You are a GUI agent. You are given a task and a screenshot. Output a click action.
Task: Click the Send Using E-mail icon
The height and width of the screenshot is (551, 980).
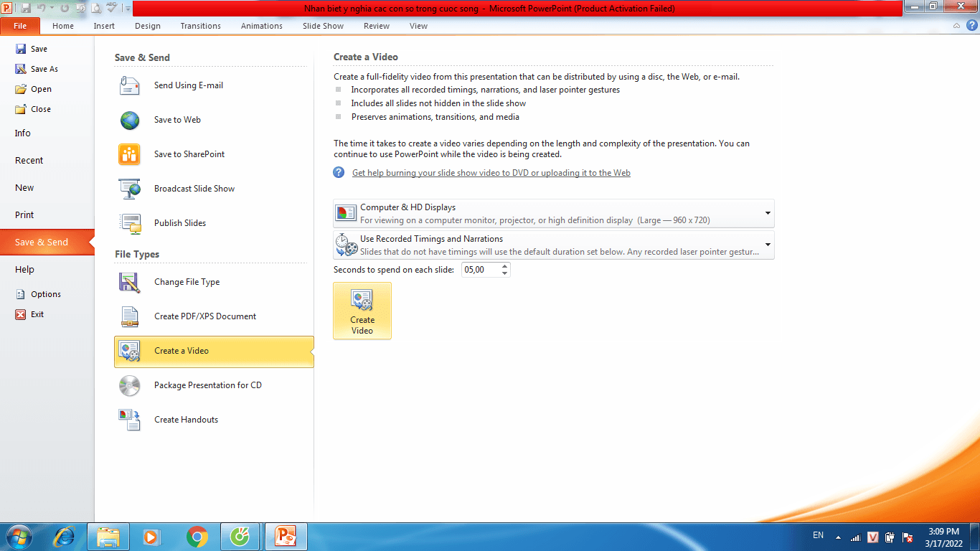[130, 85]
